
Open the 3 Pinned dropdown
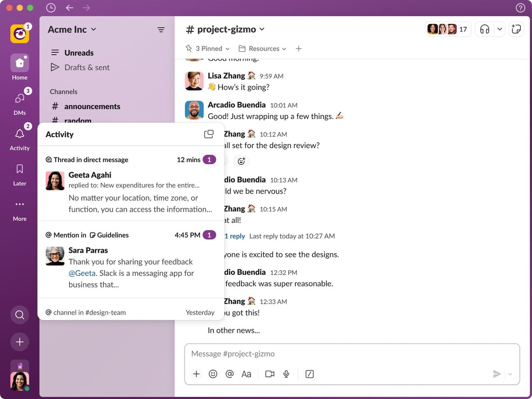click(x=208, y=49)
